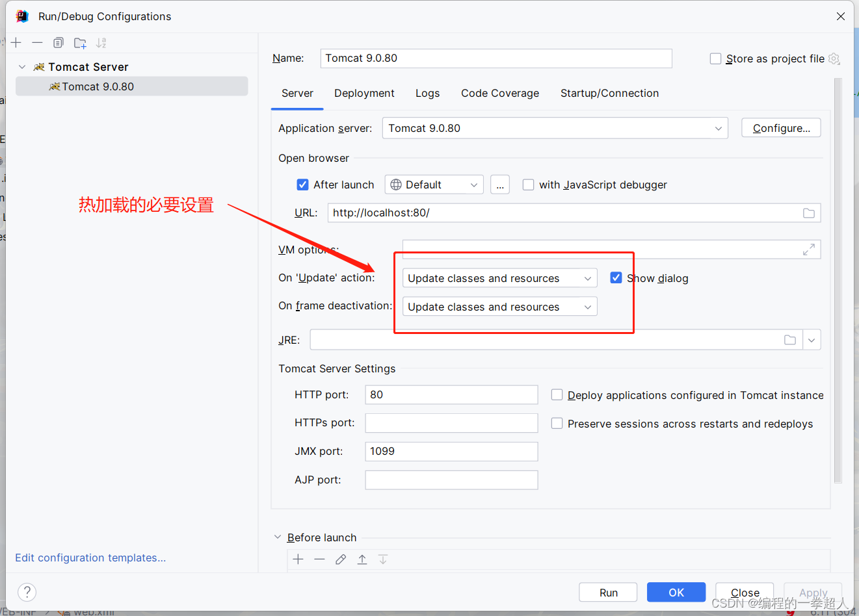Collapse Before launch section
This screenshot has height=616, width=859.
pos(278,537)
